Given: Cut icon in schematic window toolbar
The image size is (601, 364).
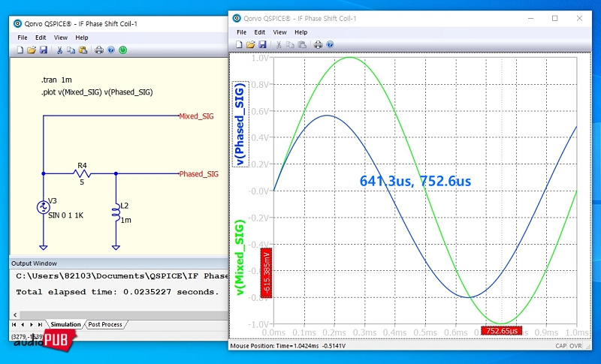Looking at the screenshot, I should click(59, 50).
